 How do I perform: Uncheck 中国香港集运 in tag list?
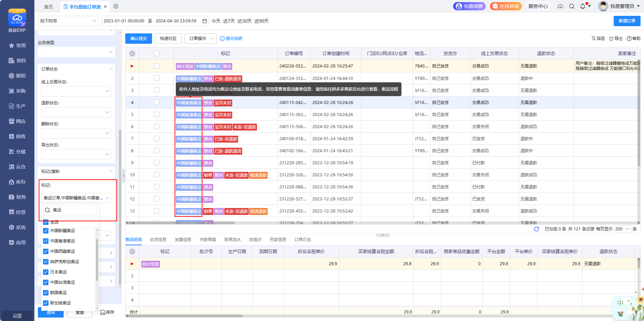pyautogui.click(x=46, y=241)
